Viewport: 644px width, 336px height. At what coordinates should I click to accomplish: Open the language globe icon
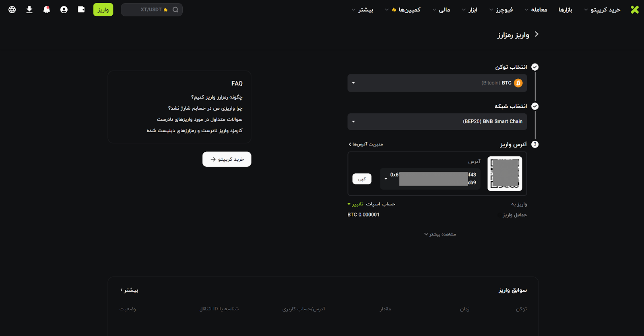12,10
